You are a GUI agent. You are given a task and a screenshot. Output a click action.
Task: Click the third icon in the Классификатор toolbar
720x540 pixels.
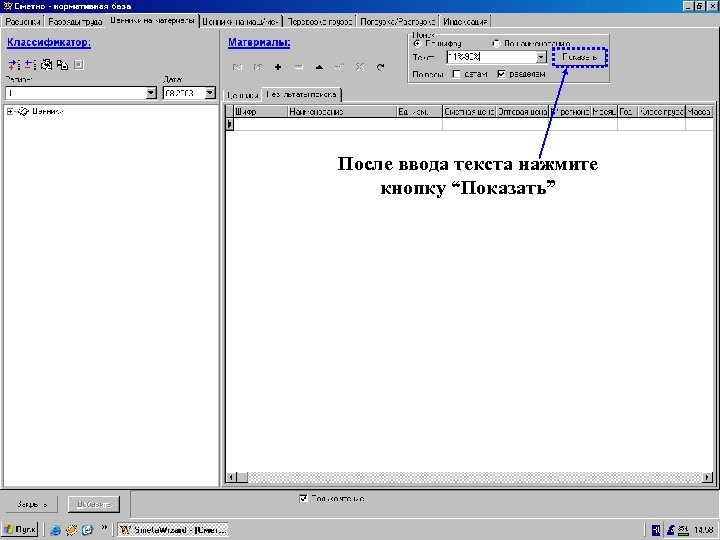point(46,65)
